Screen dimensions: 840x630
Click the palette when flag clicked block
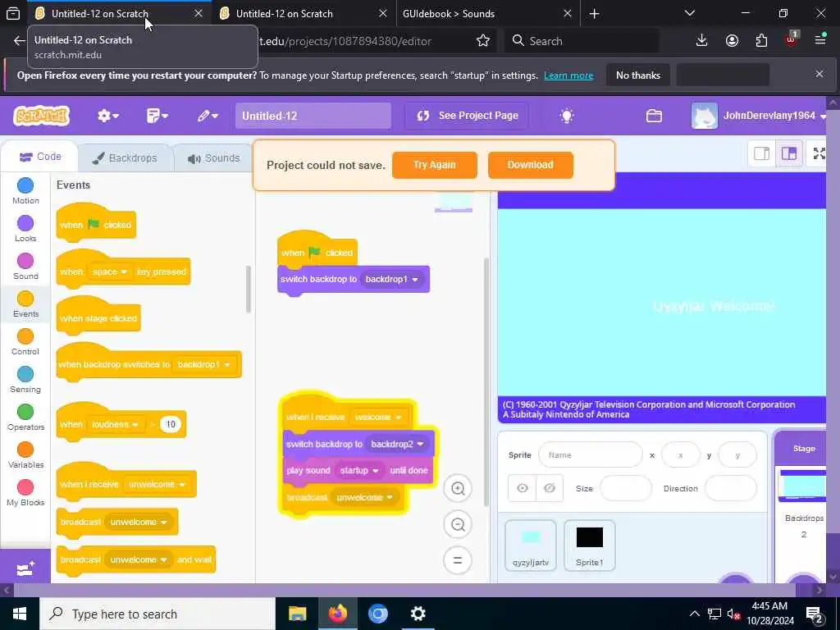(x=96, y=225)
